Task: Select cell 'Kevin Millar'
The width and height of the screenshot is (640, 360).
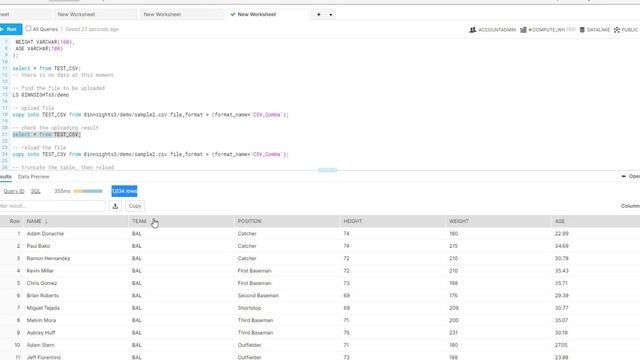Action: [x=40, y=271]
